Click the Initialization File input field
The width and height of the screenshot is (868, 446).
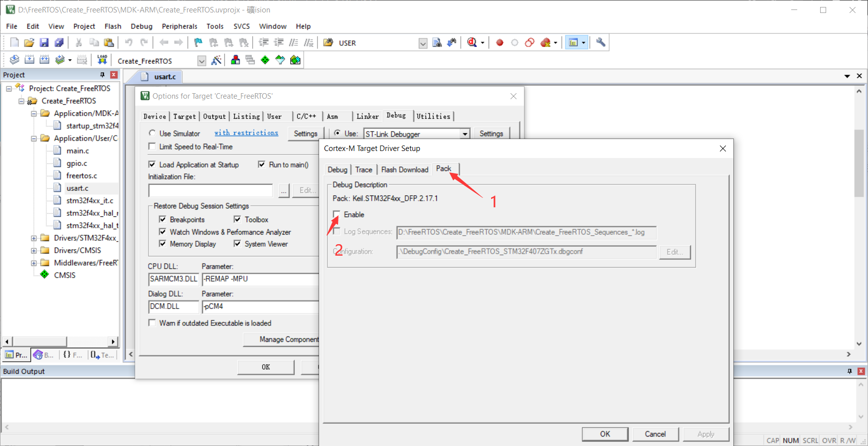210,190
